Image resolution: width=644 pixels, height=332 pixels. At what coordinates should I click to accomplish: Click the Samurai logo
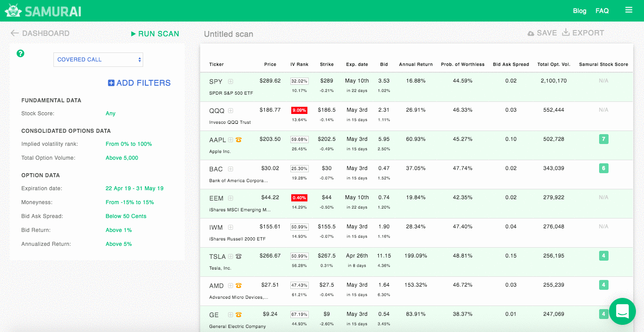[x=43, y=11]
